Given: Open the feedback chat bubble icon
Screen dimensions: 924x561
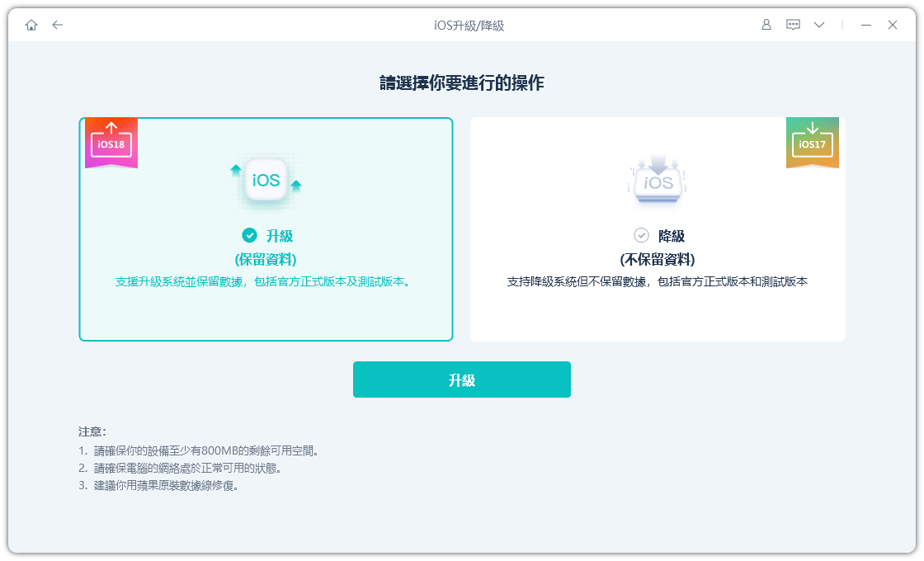Looking at the screenshot, I should click(x=793, y=25).
